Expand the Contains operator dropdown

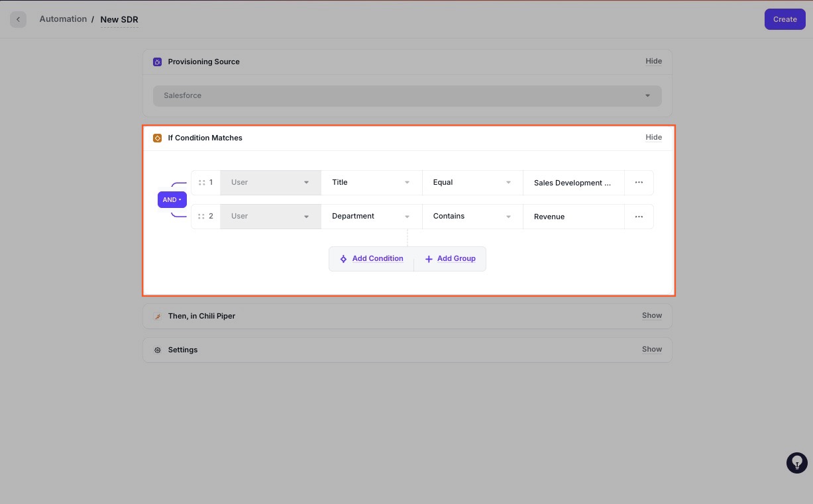(x=472, y=217)
